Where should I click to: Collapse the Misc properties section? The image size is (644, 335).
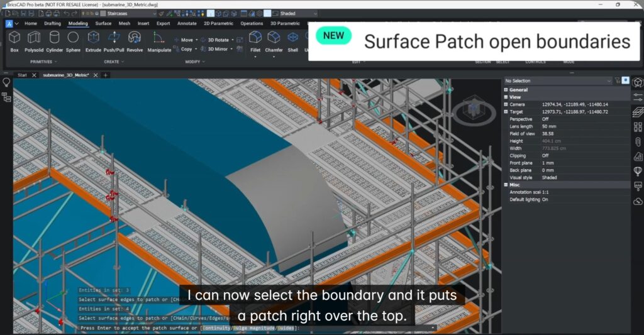(x=506, y=185)
